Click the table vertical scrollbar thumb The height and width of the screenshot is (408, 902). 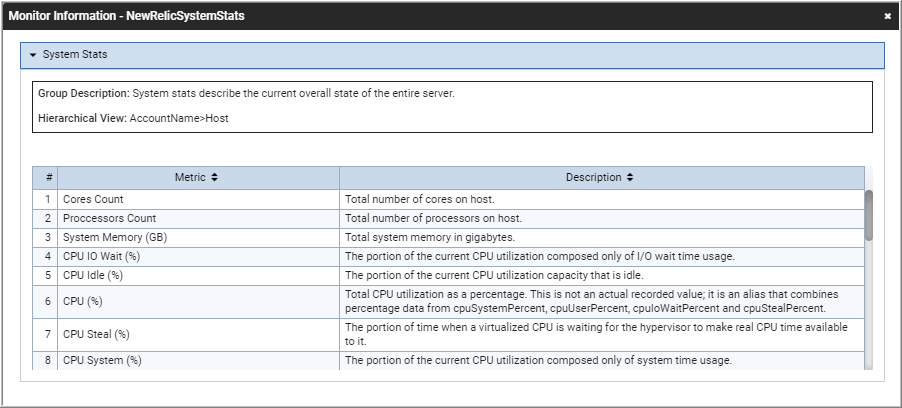(x=869, y=215)
